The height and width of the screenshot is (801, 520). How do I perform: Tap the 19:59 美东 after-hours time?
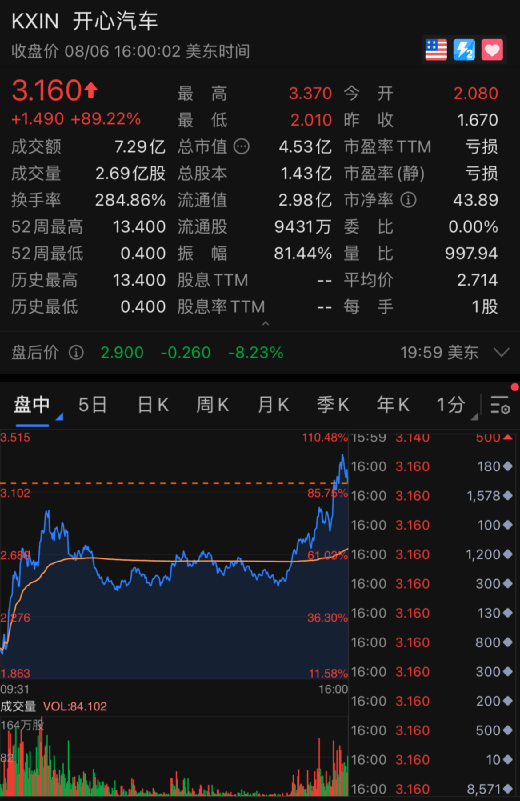point(439,352)
